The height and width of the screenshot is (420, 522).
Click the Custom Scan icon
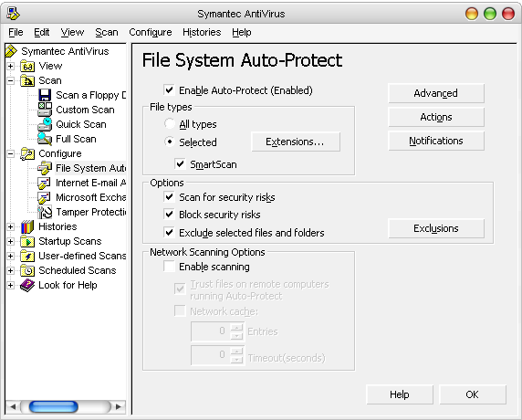45,110
